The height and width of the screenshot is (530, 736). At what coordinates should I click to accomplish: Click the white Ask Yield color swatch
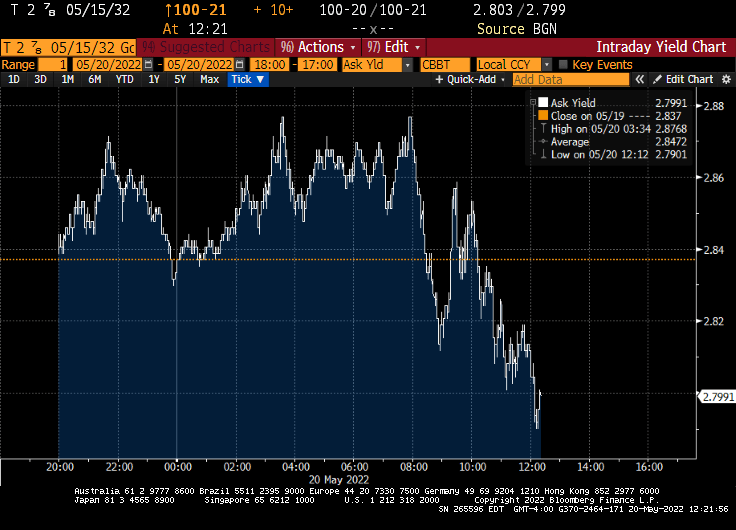[543, 103]
